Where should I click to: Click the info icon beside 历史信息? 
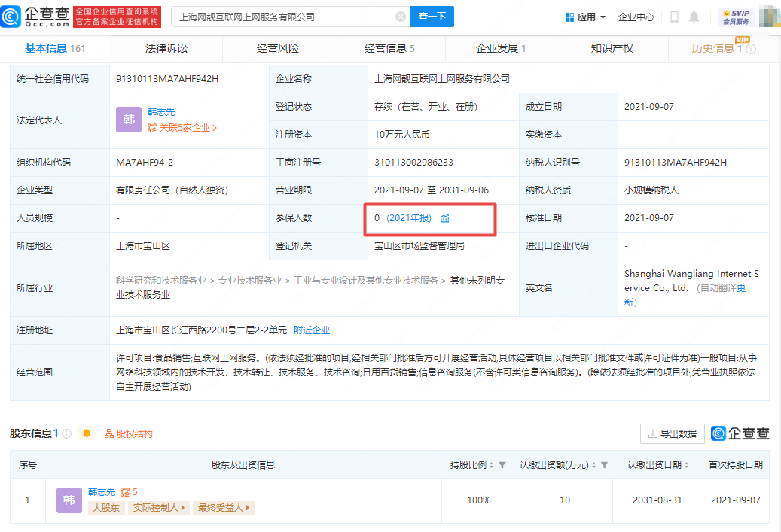click(x=751, y=49)
